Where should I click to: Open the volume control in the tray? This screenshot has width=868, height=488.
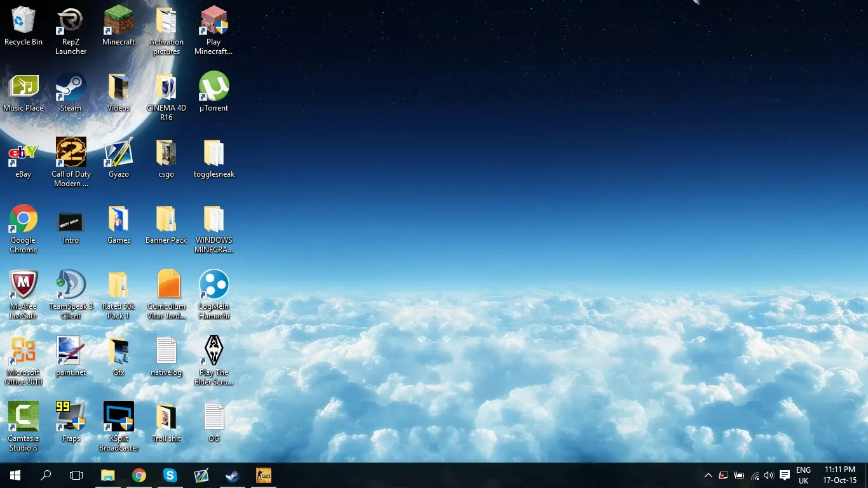pos(769,475)
